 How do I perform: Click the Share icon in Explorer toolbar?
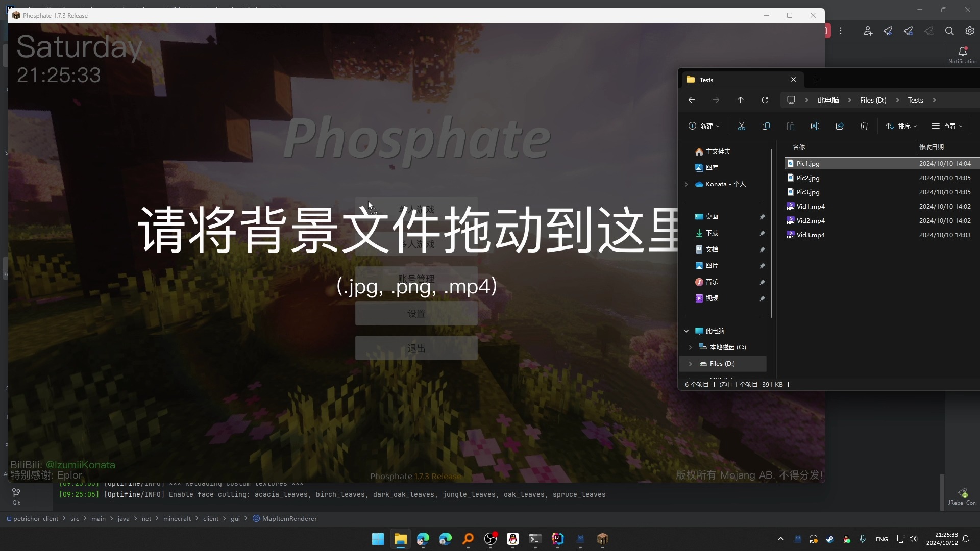[x=840, y=126]
